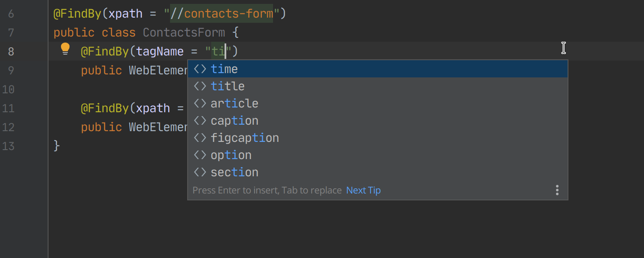Click the tag icon beside section
644x258 pixels.
200,172
